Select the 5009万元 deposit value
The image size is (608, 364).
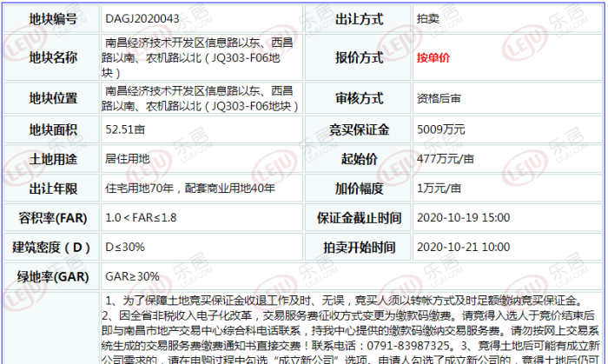pyautogui.click(x=441, y=129)
